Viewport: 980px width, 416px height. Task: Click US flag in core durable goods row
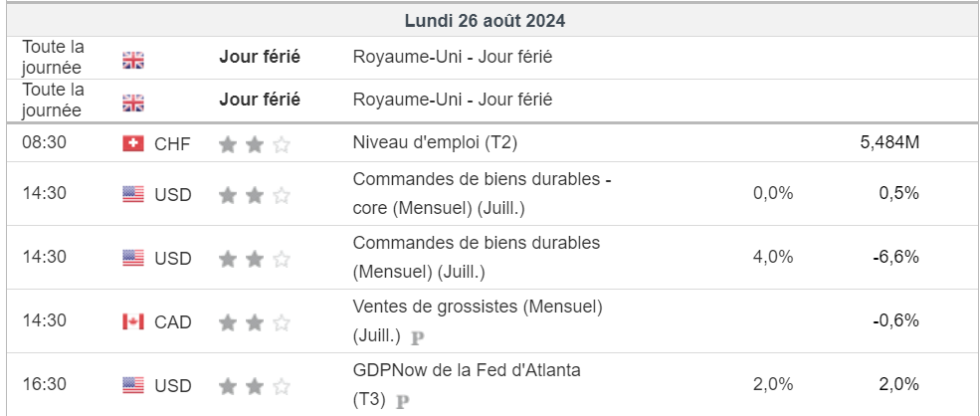(133, 194)
